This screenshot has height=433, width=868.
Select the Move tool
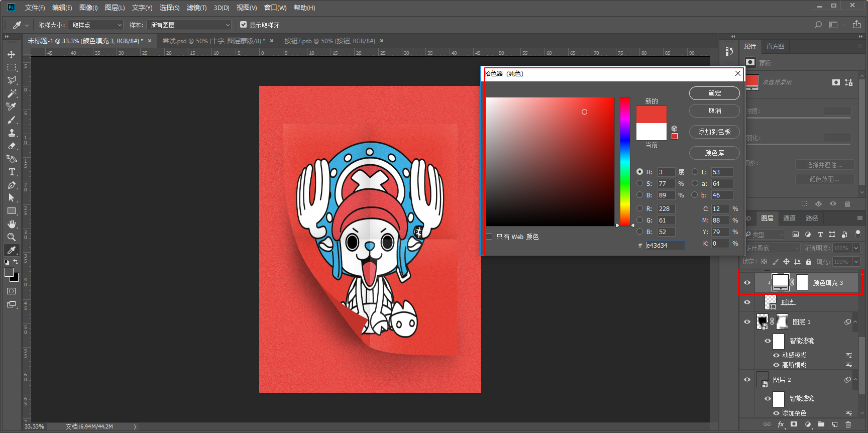pyautogui.click(x=12, y=54)
